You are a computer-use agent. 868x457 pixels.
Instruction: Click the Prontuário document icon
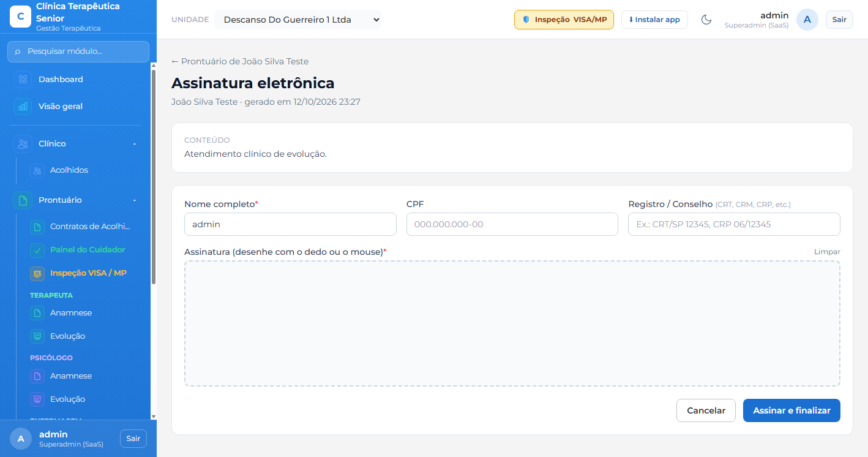pos(23,200)
